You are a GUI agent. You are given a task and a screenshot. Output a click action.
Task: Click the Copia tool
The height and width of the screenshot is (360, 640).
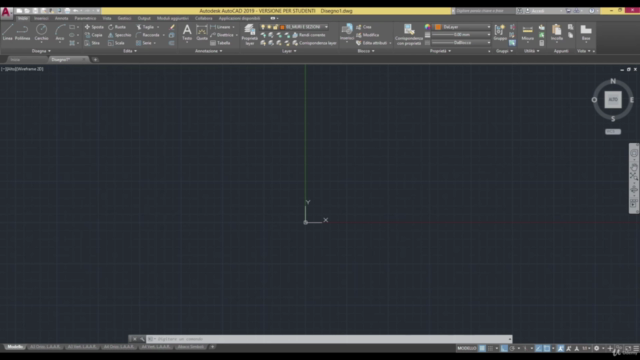pyautogui.click(x=93, y=35)
